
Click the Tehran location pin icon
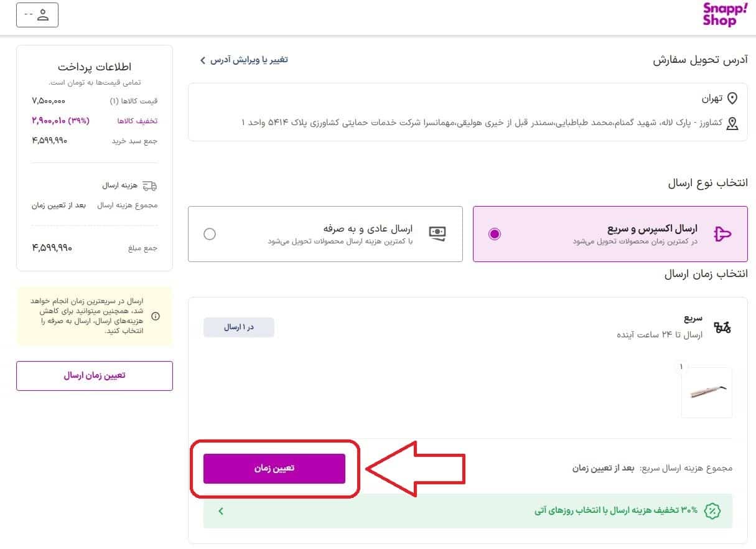pos(732,98)
